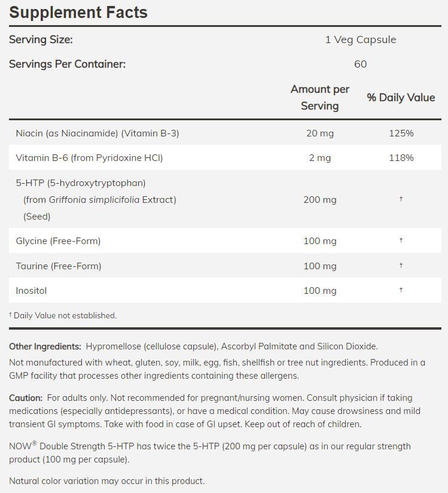448x493 pixels.
Task: Click the % Daily Value column header
Action: pyautogui.click(x=401, y=98)
